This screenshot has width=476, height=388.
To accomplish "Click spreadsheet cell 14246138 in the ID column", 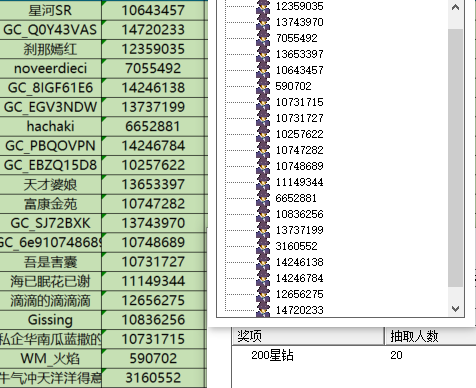I will (x=153, y=88).
